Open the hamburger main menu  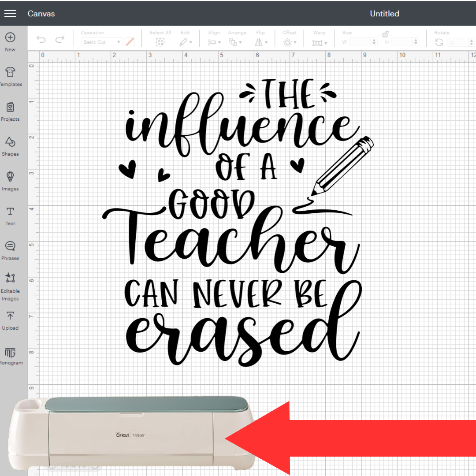[x=10, y=13]
